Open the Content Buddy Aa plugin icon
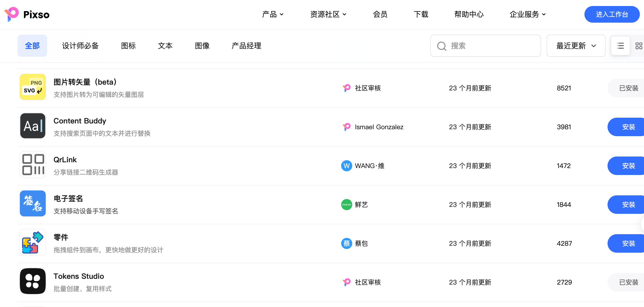The image size is (644, 307). click(33, 126)
